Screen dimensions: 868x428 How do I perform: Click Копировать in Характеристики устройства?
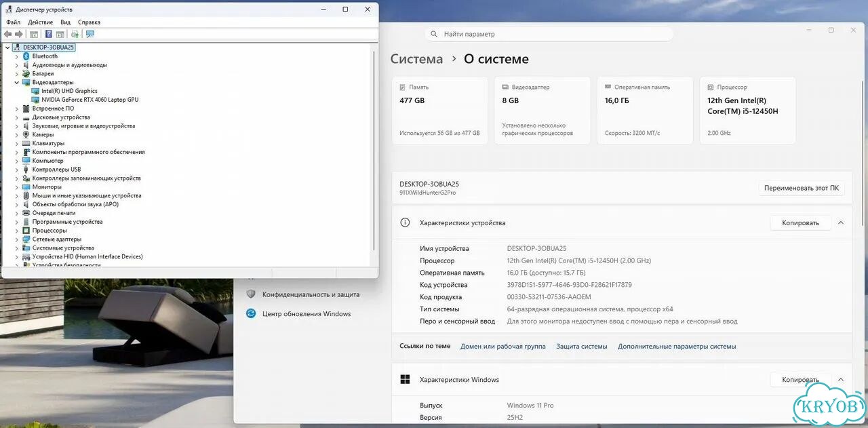(800, 222)
